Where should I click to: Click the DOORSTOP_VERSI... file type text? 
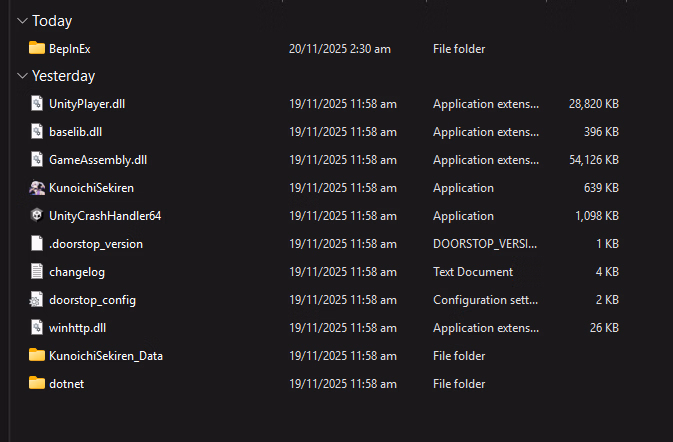point(485,244)
